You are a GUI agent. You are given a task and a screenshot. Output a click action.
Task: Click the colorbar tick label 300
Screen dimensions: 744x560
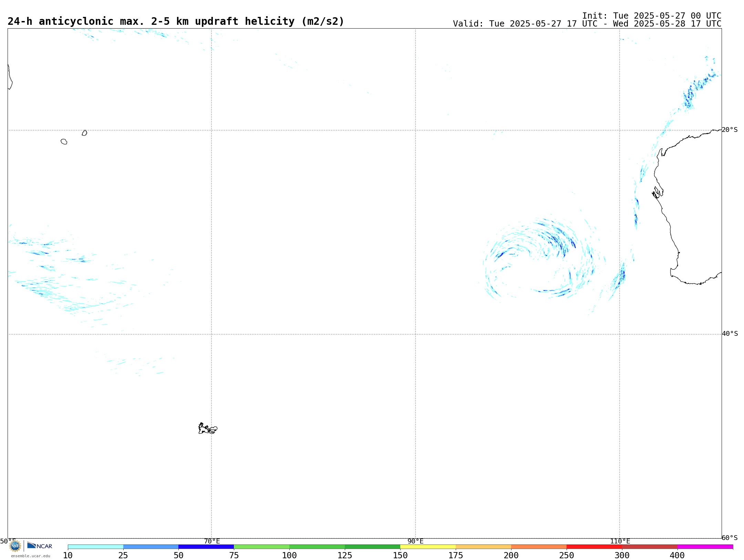pyautogui.click(x=622, y=556)
